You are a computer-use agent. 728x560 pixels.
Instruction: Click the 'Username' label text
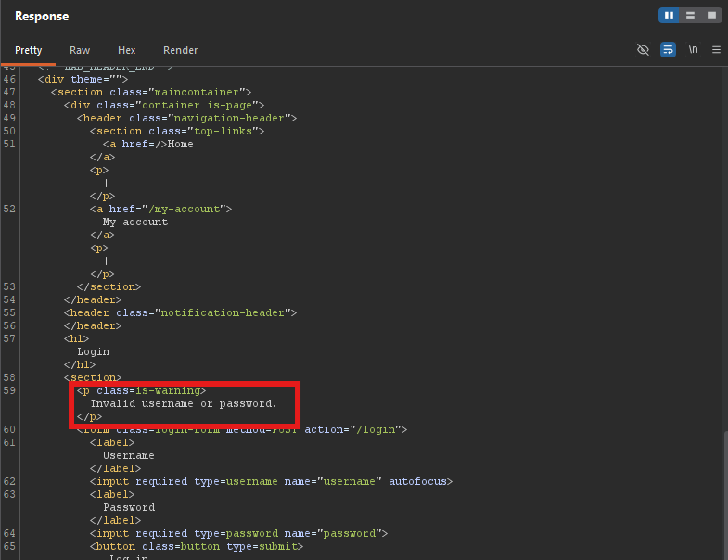(x=129, y=455)
